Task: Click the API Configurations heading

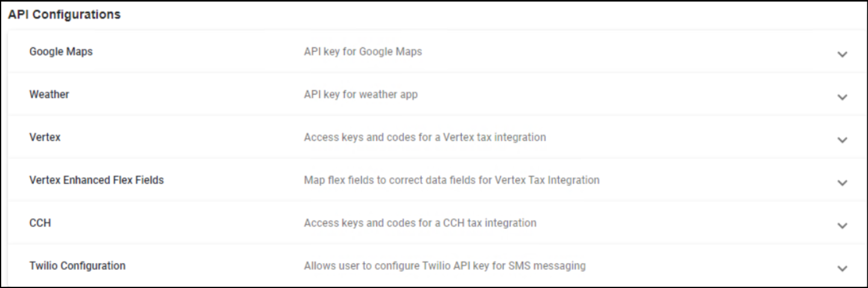Action: tap(64, 15)
